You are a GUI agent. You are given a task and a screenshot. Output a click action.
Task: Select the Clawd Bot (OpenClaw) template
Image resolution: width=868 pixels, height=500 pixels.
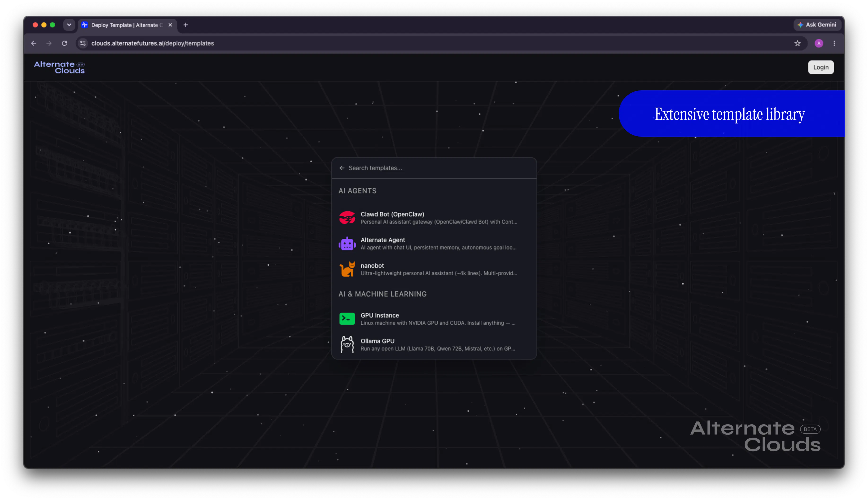click(x=392, y=214)
